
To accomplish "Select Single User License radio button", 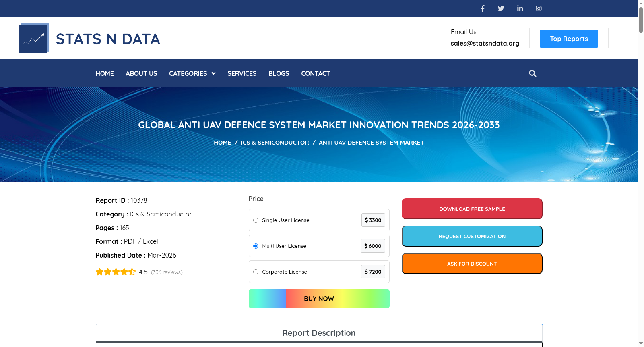I will tap(256, 220).
